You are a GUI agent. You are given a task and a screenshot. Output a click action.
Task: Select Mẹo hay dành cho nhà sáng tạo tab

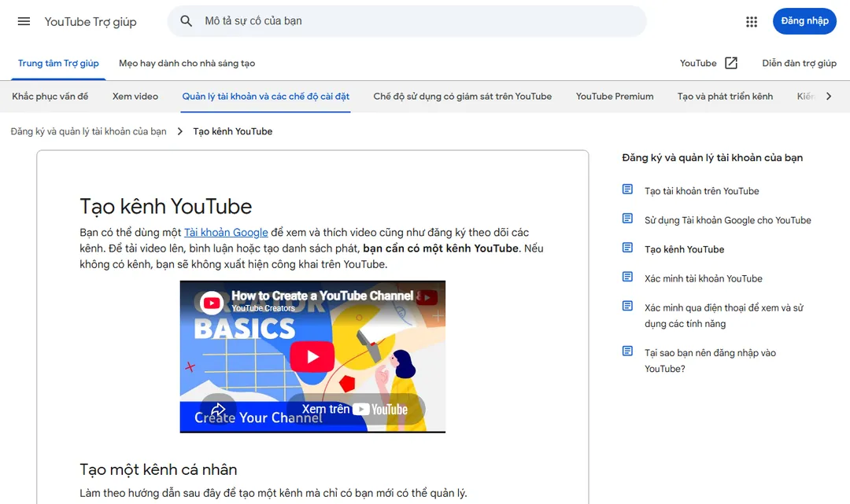[x=187, y=64]
